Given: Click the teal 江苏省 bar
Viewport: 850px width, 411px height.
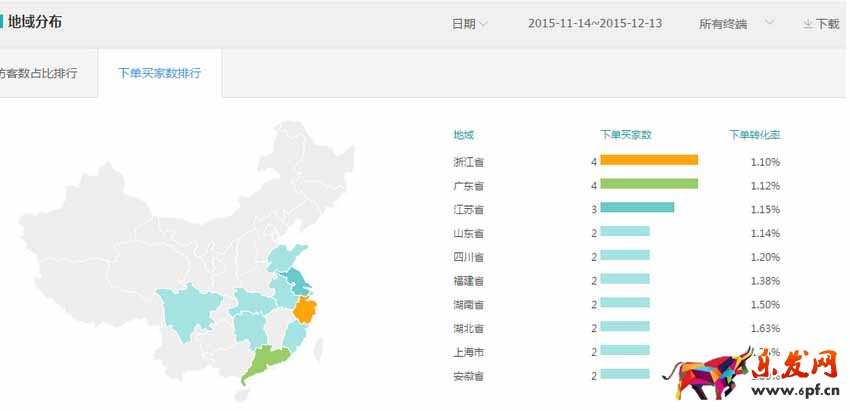Looking at the screenshot, I should click(636, 209).
